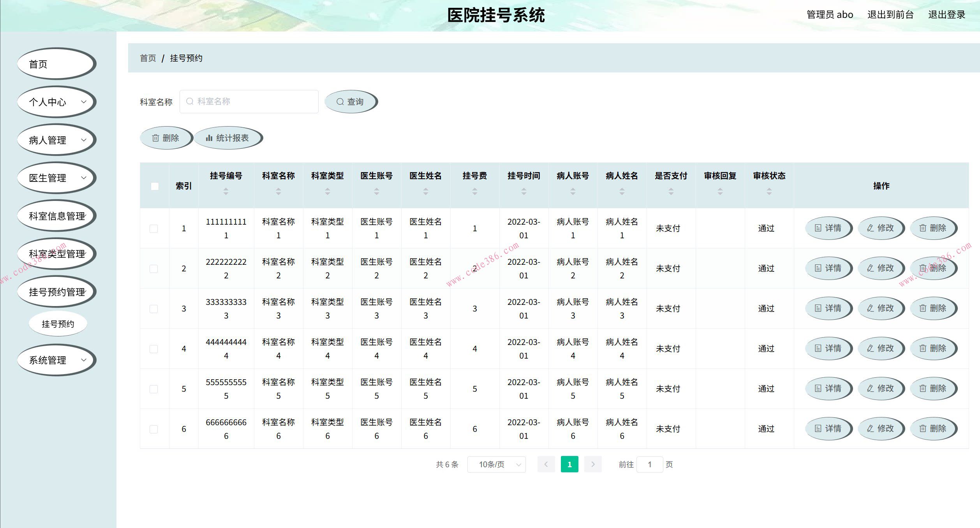Click the next-page arrow icon in pagination
The image size is (980, 528).
click(x=593, y=464)
